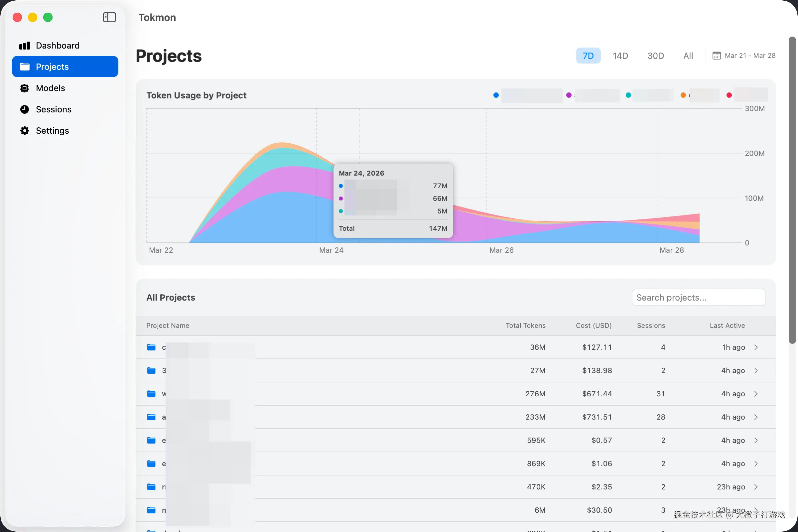Open Mar 21 - Mar 28 date picker
The image size is (798, 532).
(750, 56)
